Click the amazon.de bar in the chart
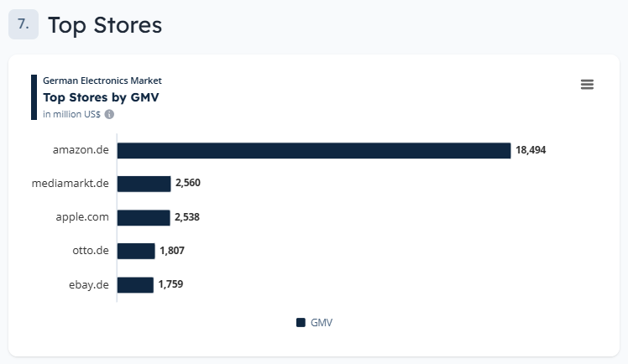This screenshot has width=628, height=364. pyautogui.click(x=313, y=150)
